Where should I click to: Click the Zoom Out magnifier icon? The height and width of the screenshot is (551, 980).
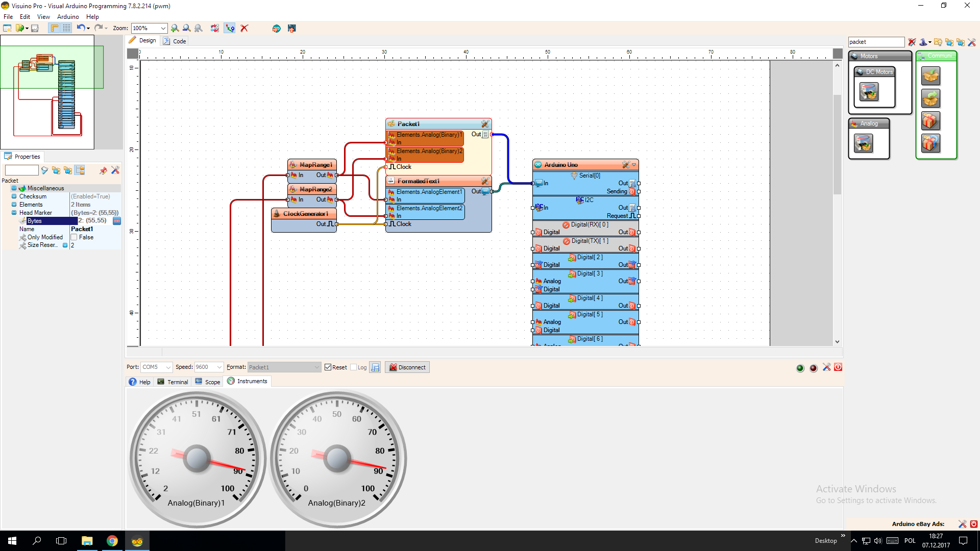pos(187,28)
